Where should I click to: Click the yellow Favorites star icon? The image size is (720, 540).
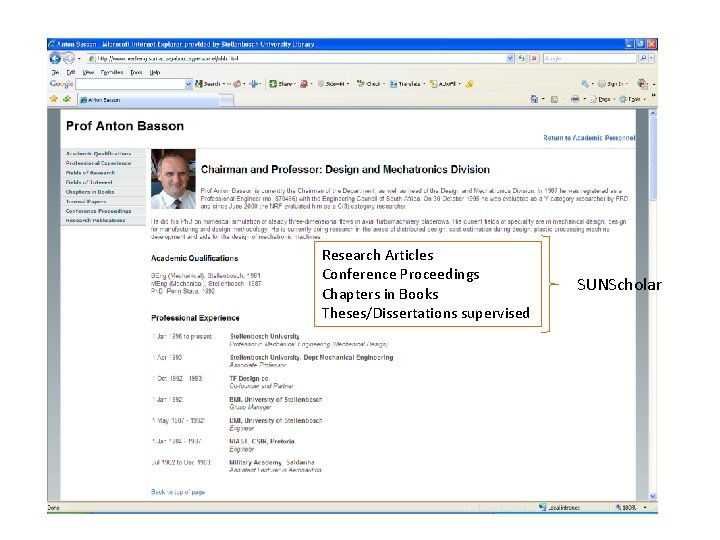[x=54, y=99]
